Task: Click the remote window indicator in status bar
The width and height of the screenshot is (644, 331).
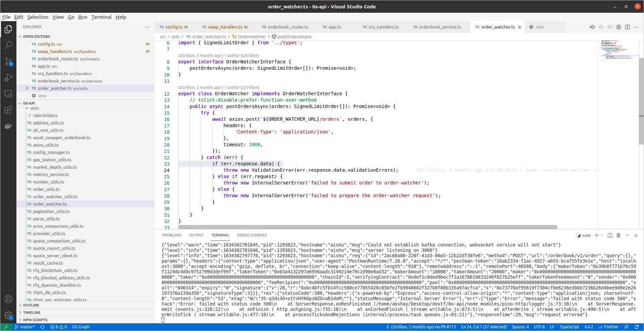Action: coord(6,327)
